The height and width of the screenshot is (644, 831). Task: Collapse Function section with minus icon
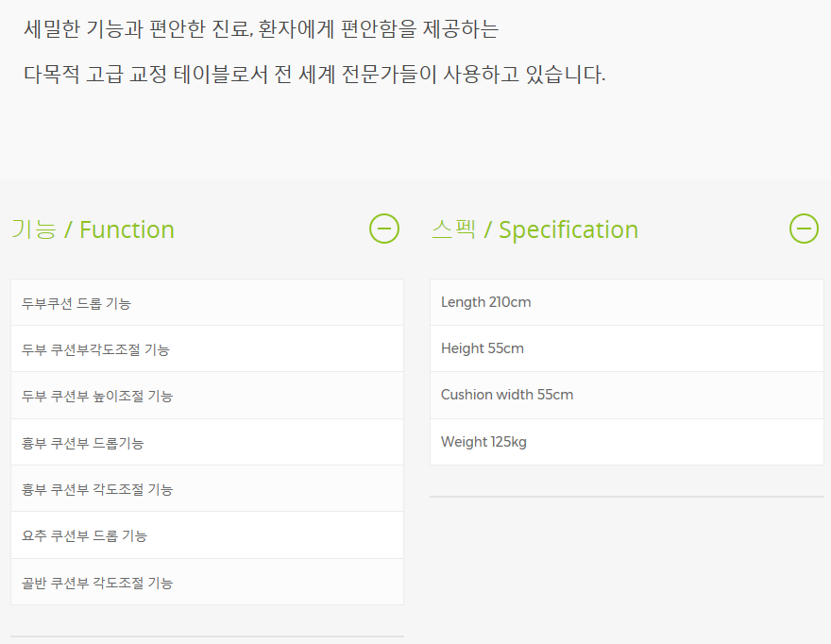pos(384,229)
